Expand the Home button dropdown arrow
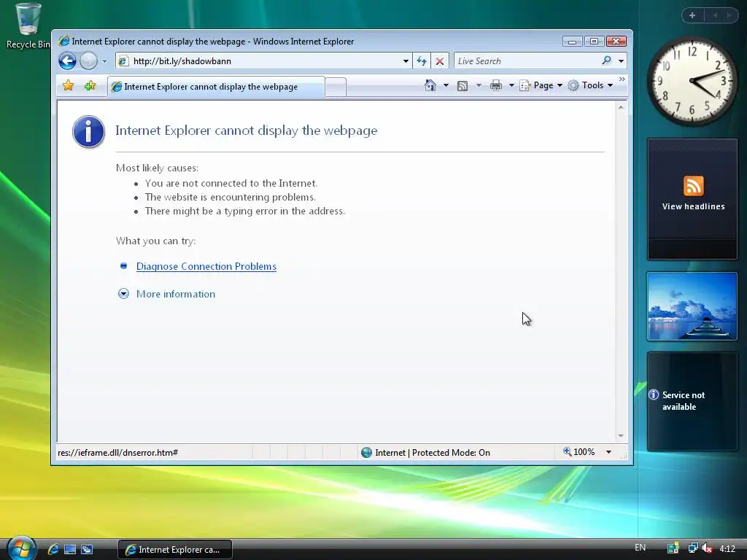Image resolution: width=747 pixels, height=560 pixels. [x=446, y=85]
